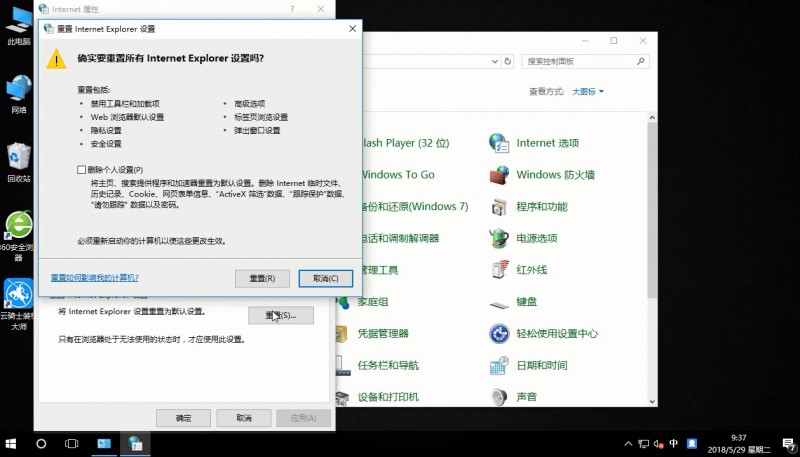
Task: Enable the 删除个人设置(P) checkbox
Action: pyautogui.click(x=82, y=169)
